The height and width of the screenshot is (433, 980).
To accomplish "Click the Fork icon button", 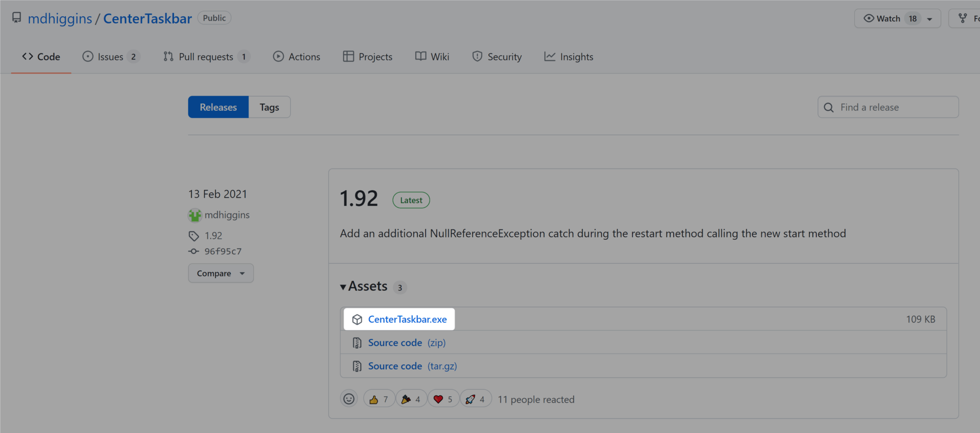I will pyautogui.click(x=964, y=19).
